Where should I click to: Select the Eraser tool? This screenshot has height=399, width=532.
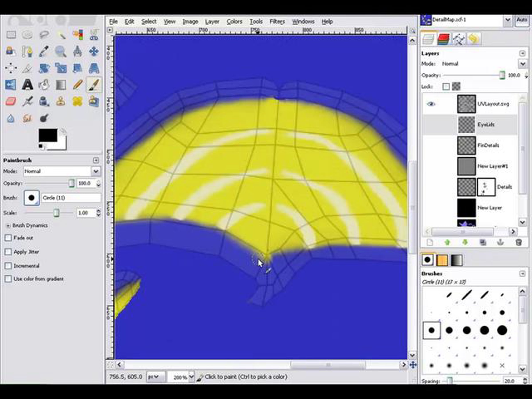pos(11,102)
